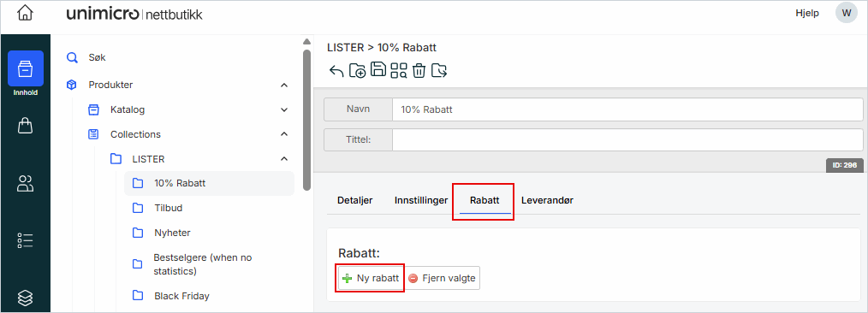Screen dimensions: 868x313
Task: Collapse the Produkter section chevron
Action: point(284,86)
